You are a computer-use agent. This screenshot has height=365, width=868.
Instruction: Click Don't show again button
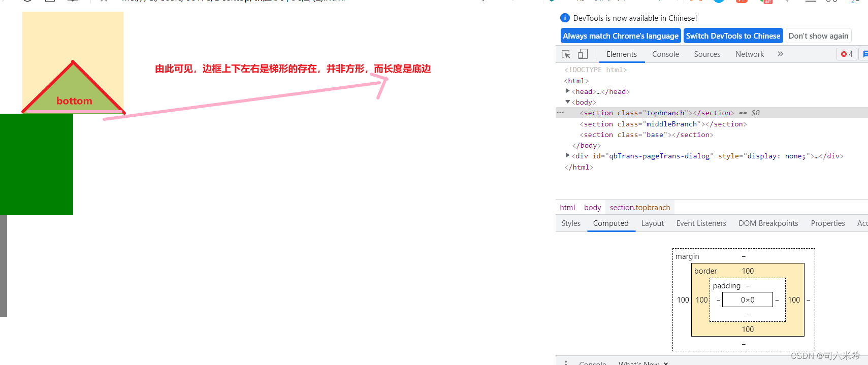(x=818, y=36)
